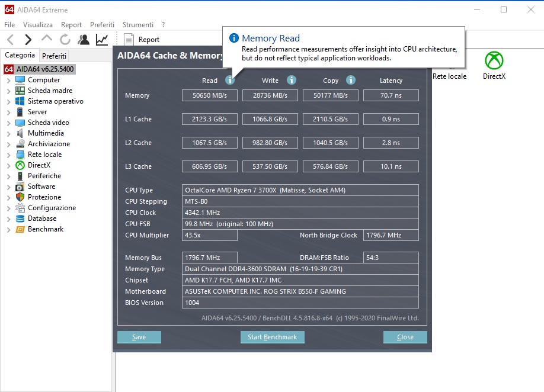
Task: Expand the Scheda madre tree node
Action: (x=9, y=91)
